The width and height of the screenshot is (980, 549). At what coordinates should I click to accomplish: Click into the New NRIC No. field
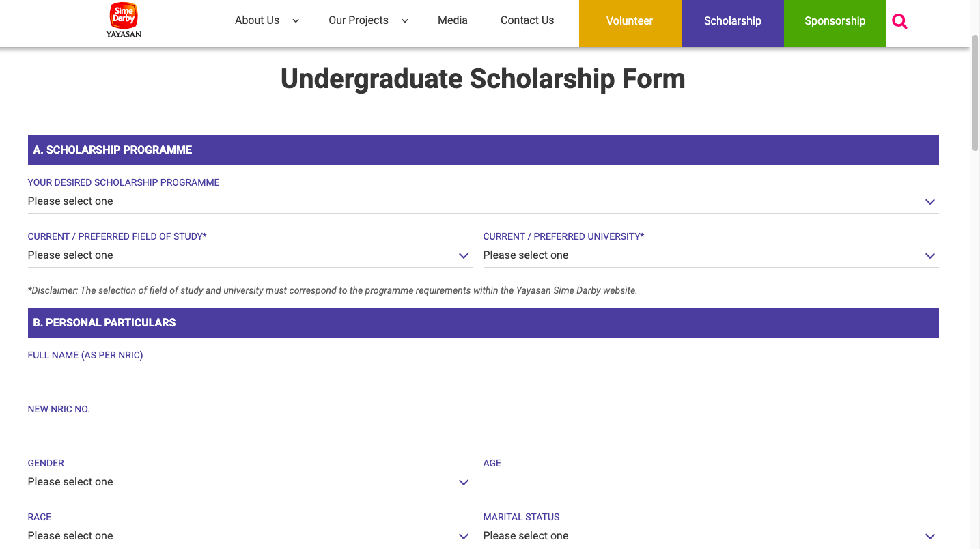point(483,428)
